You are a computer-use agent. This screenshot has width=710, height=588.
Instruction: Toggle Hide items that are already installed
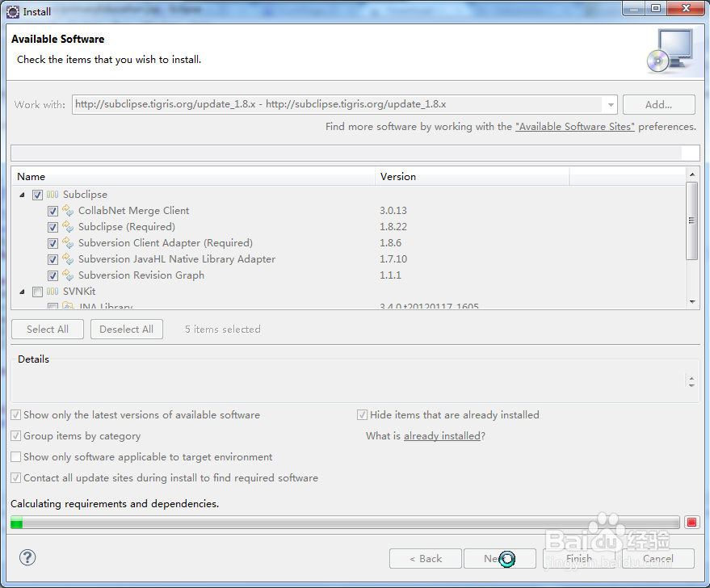click(x=362, y=415)
